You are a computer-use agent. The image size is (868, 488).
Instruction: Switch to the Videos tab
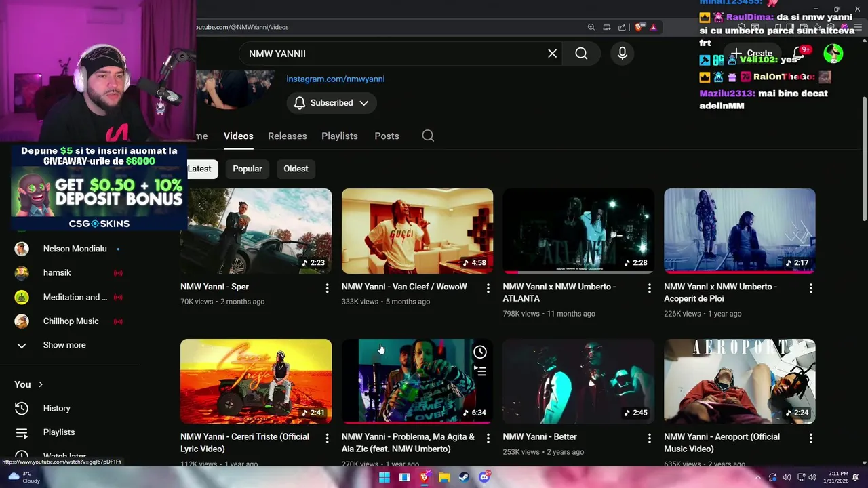click(239, 136)
